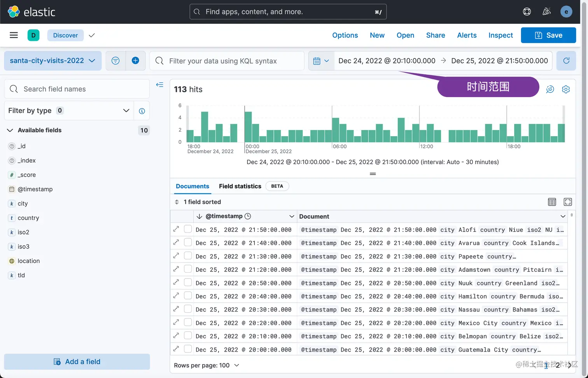Select checkbox for 20:50:00.000 row

pos(188,282)
